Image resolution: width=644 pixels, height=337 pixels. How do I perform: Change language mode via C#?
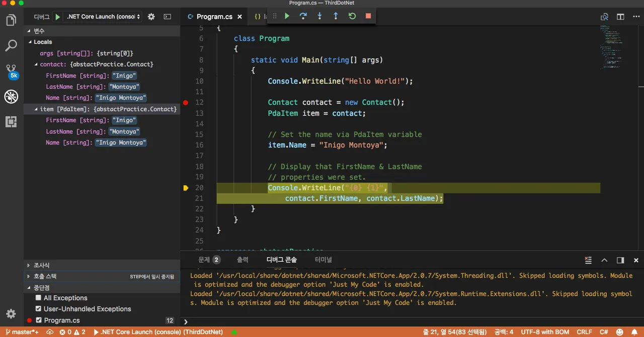pos(604,332)
